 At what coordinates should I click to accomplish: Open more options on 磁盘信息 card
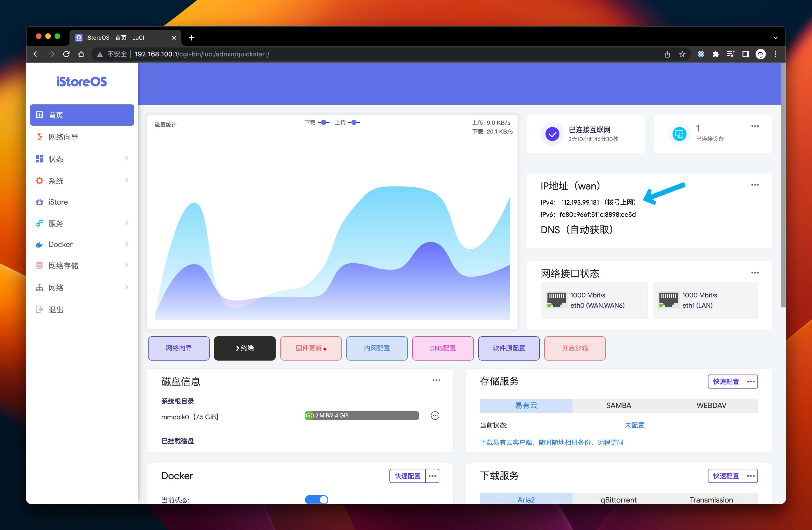click(x=436, y=380)
